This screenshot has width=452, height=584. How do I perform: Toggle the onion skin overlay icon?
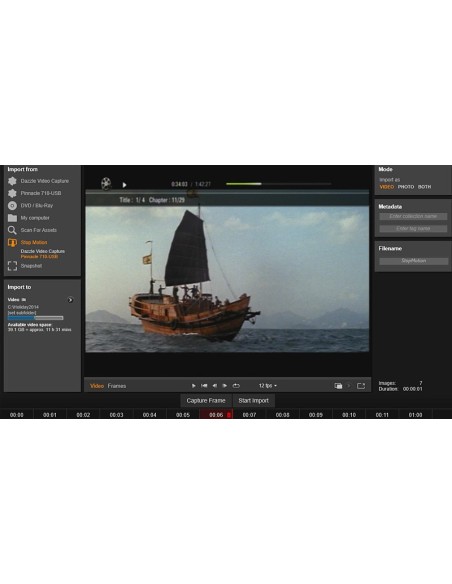pos(338,386)
